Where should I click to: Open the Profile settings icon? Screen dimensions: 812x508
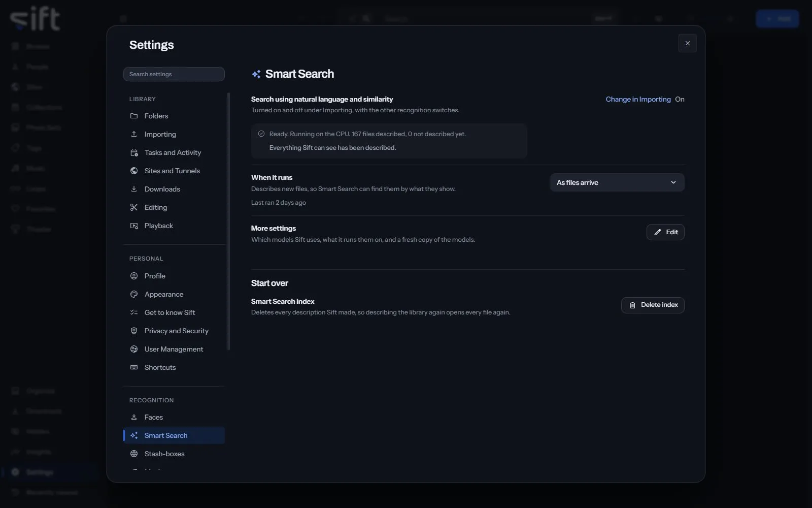pos(134,276)
